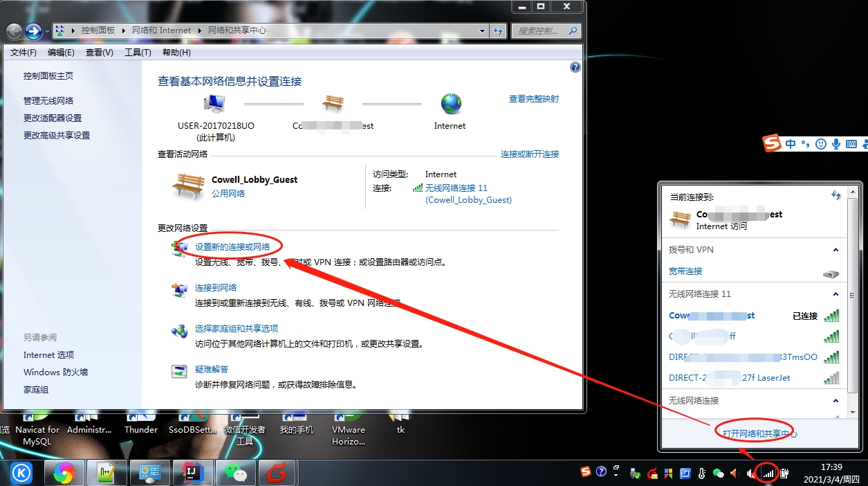Image resolution: width=868 pixels, height=486 pixels.
Task: Open the 工具 menu
Action: pos(137,52)
